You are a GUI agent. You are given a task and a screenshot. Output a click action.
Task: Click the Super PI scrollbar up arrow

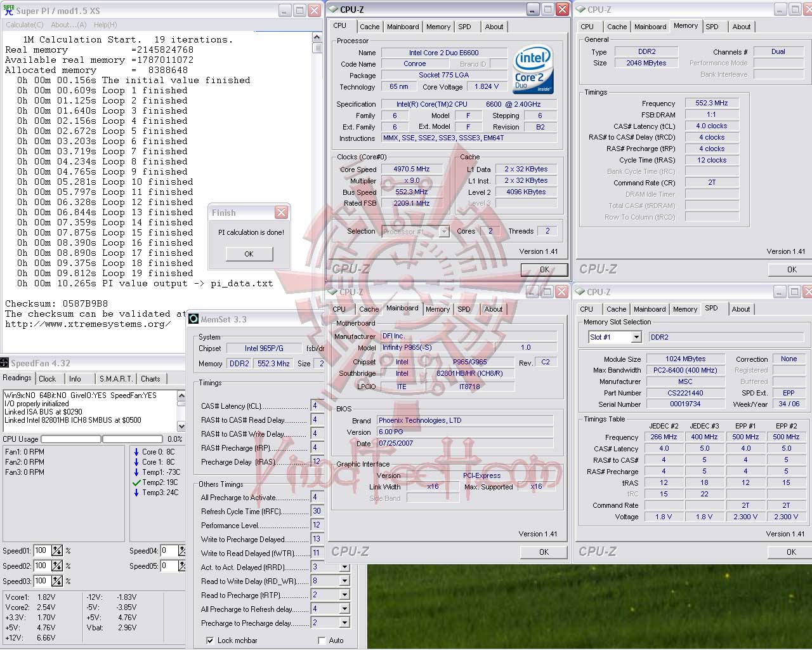pyautogui.click(x=317, y=38)
